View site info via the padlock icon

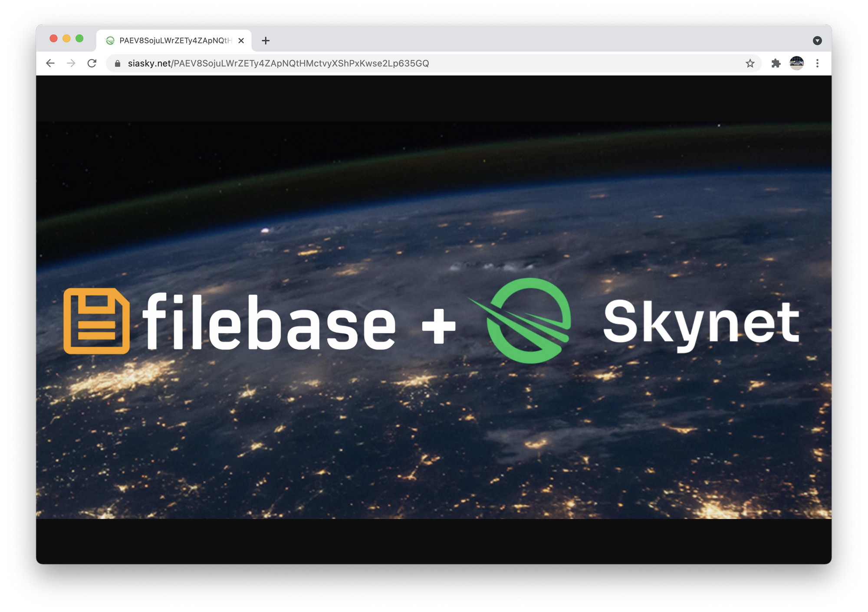118,64
